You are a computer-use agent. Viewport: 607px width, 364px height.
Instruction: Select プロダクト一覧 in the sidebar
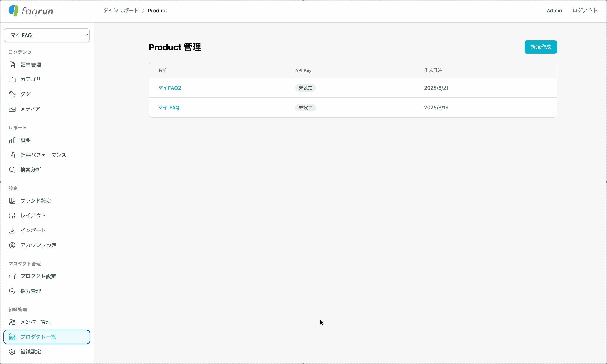click(x=47, y=337)
